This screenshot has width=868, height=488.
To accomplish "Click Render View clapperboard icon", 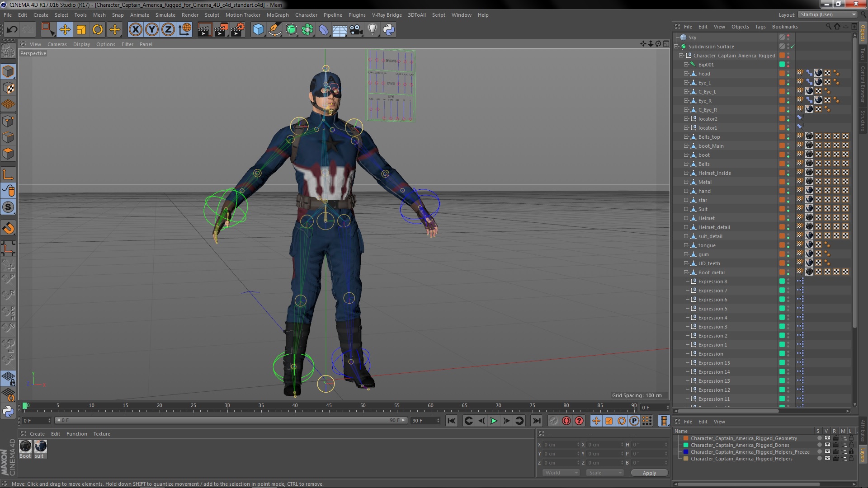I will [204, 30].
